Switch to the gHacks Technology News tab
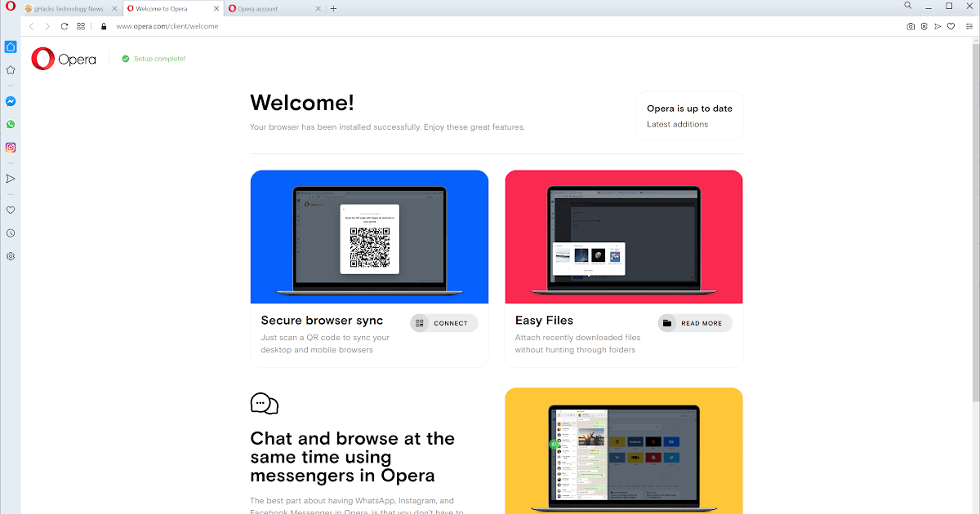Image resolution: width=980 pixels, height=514 pixels. click(69, 8)
